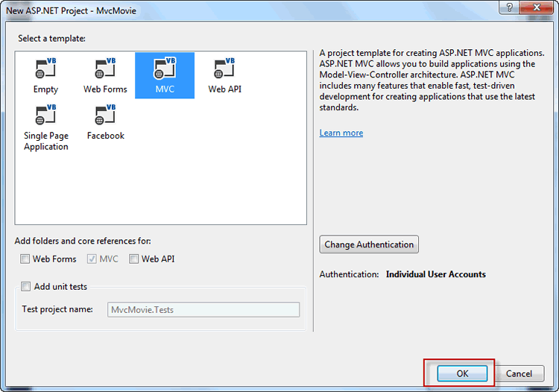Click the Change Authentication button

369,244
